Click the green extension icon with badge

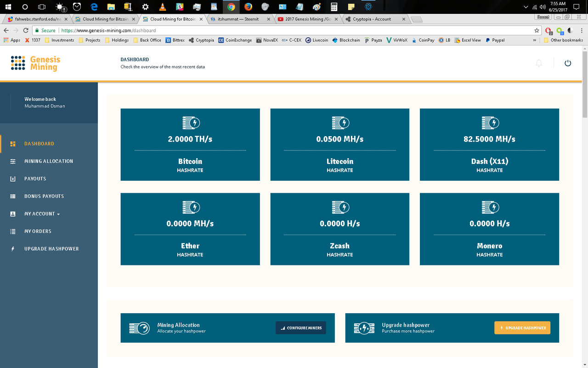pyautogui.click(x=560, y=30)
